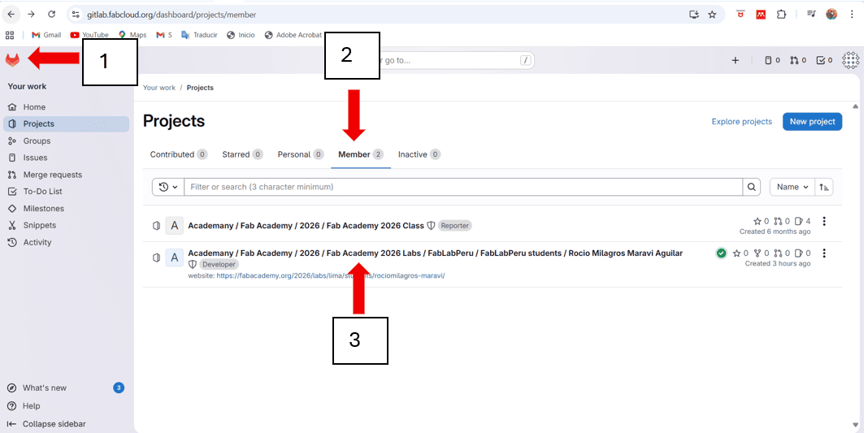Open Rocio Milagros Maravi Aguilar project
Image resolution: width=868 pixels, height=433 pixels.
coord(435,253)
